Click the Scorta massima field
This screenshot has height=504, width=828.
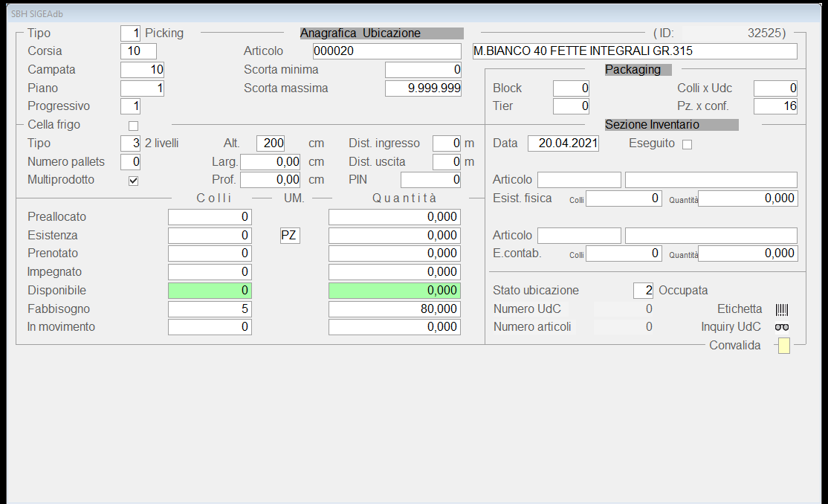coord(424,88)
